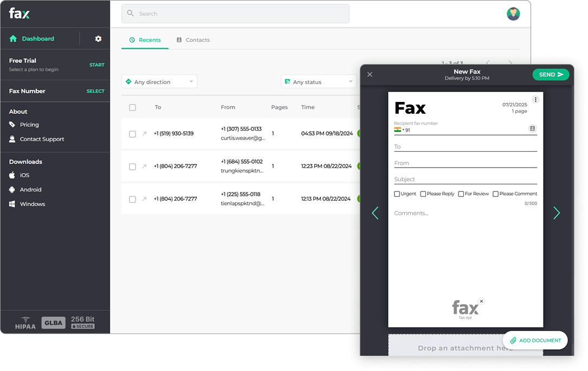Click the Android robot icon
Image resolution: width=588 pixels, height=371 pixels.
point(12,190)
